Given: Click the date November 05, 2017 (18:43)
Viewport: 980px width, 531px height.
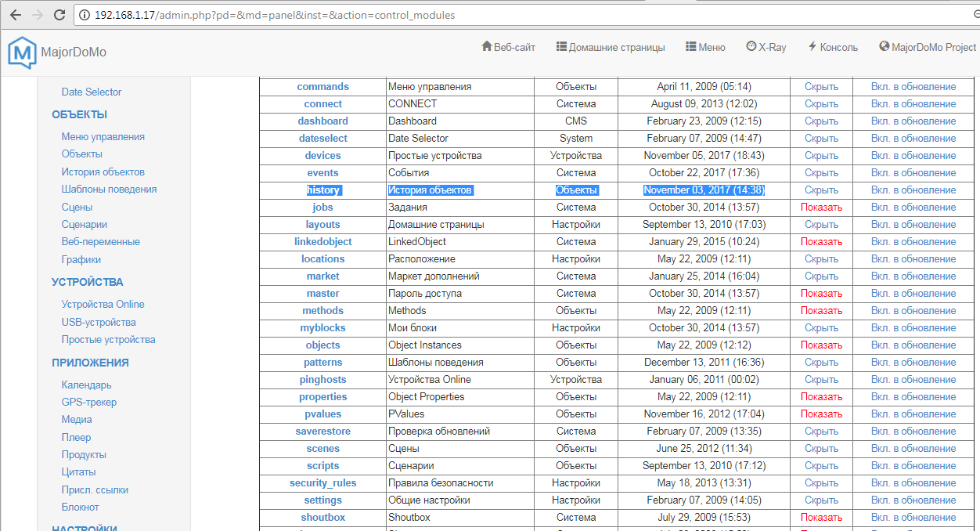Looking at the screenshot, I should coord(704,155).
